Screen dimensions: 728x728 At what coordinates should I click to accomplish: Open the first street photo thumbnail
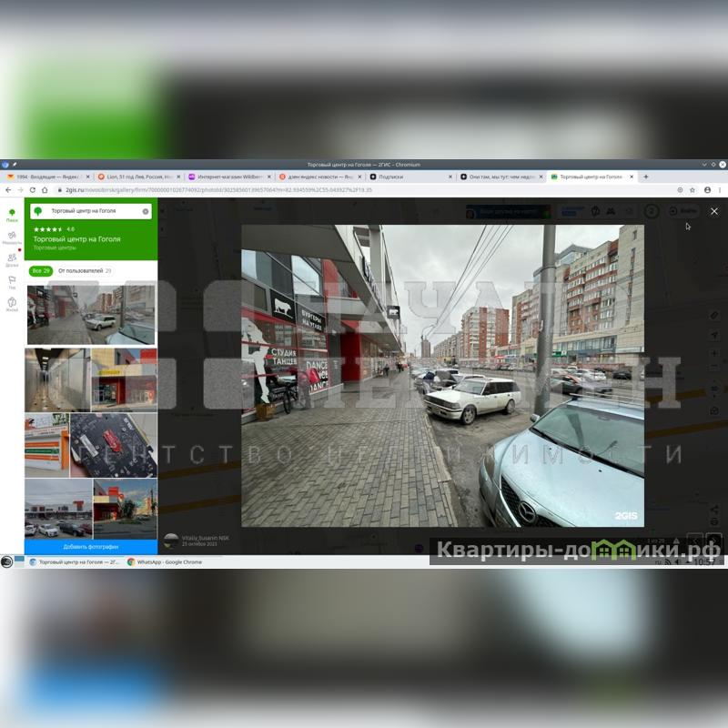[x=91, y=315]
